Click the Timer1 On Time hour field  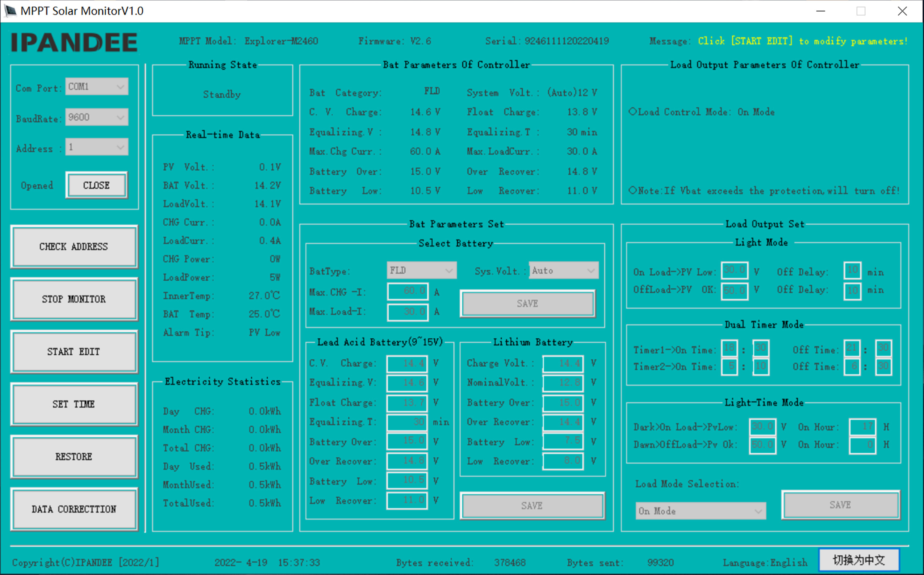[x=729, y=348]
